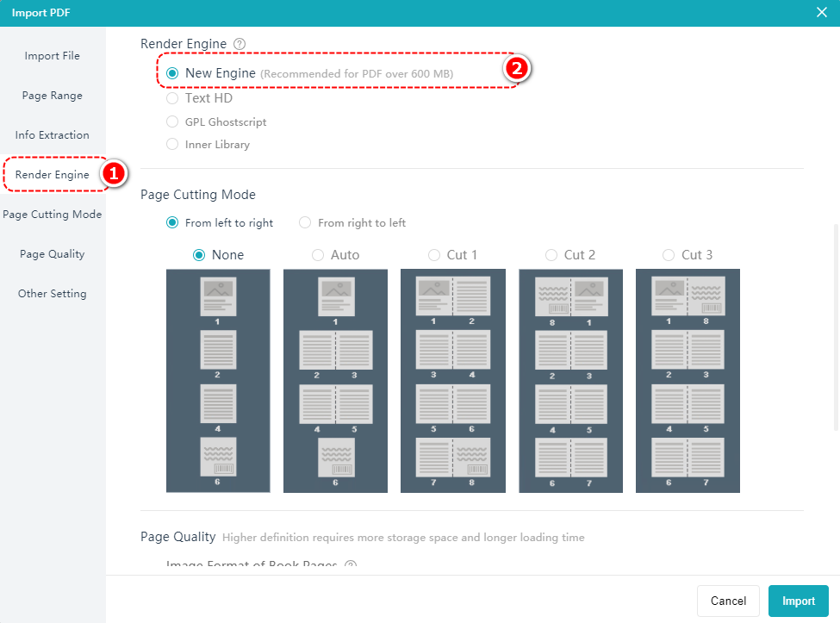Go to the Page Range section
The image size is (840, 623).
coord(52,96)
